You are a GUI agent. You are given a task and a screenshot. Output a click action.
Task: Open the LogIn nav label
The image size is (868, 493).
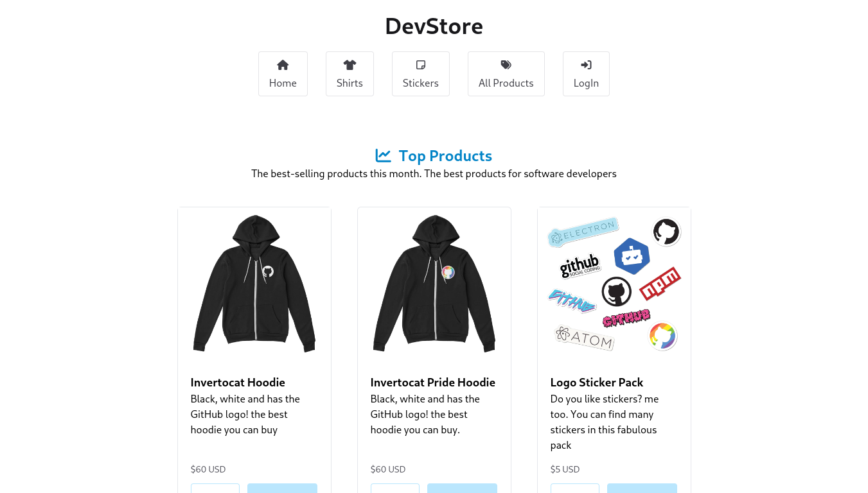point(586,83)
